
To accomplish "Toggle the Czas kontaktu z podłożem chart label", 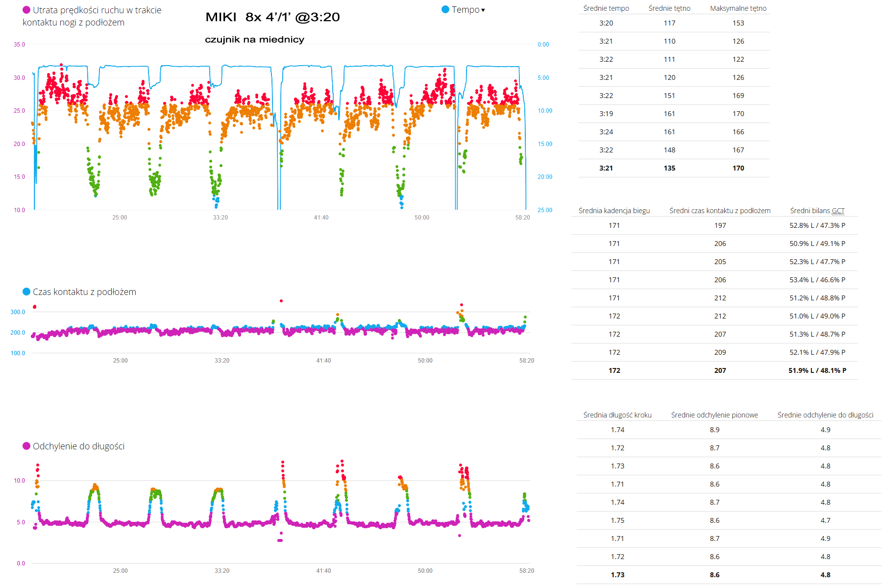I will point(84,292).
